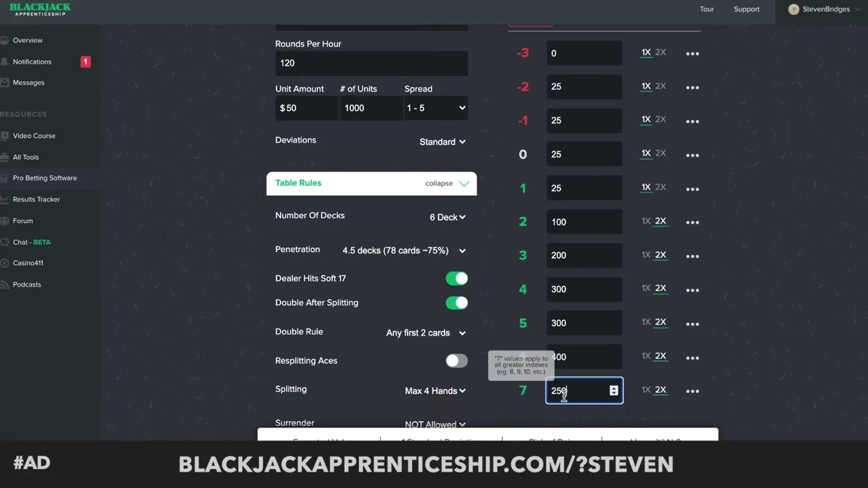The image size is (868, 488).
Task: Open Video Course in sidebar
Action: pos(34,136)
